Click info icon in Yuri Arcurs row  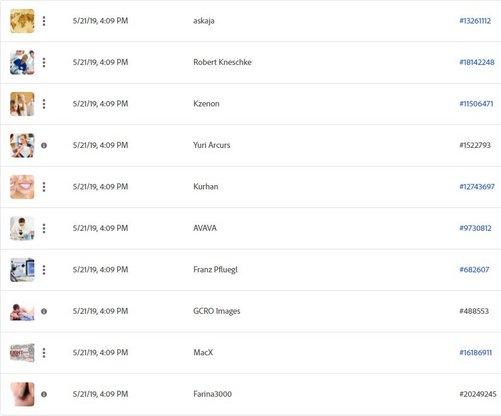(44, 145)
